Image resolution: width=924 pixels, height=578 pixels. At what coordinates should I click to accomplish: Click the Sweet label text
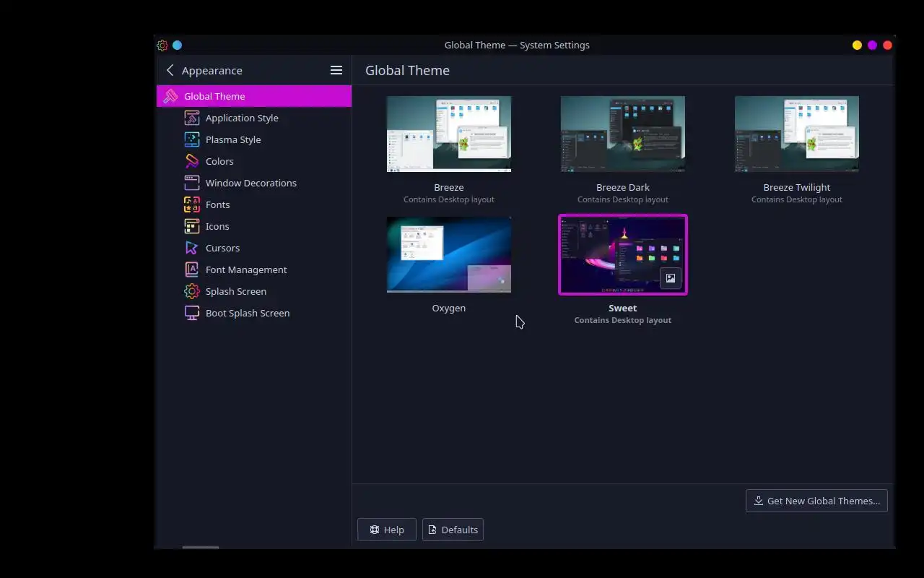coord(623,308)
